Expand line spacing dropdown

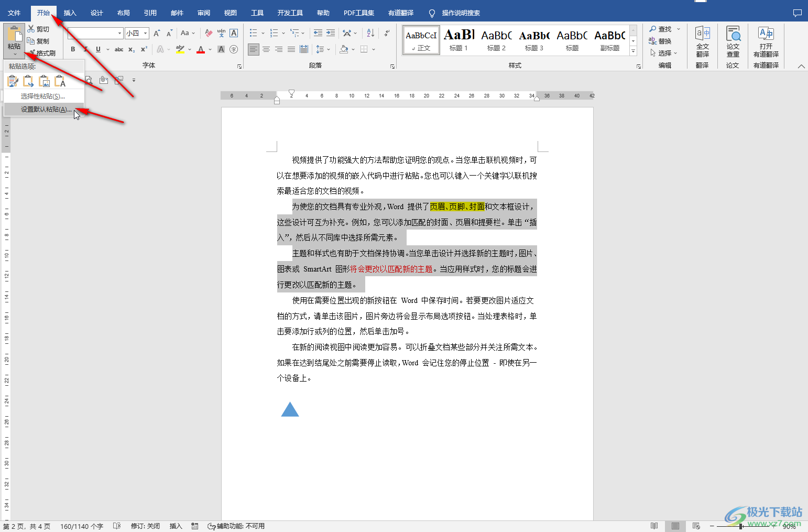click(x=329, y=49)
